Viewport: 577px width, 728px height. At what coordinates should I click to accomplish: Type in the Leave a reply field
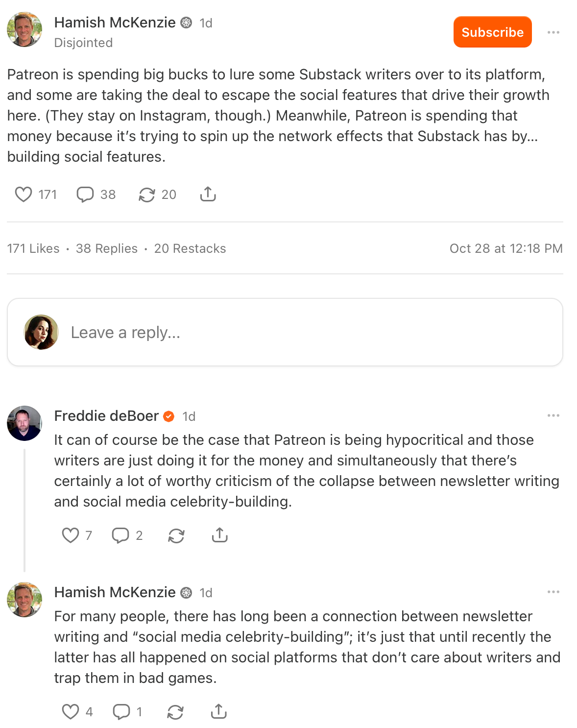pyautogui.click(x=294, y=333)
